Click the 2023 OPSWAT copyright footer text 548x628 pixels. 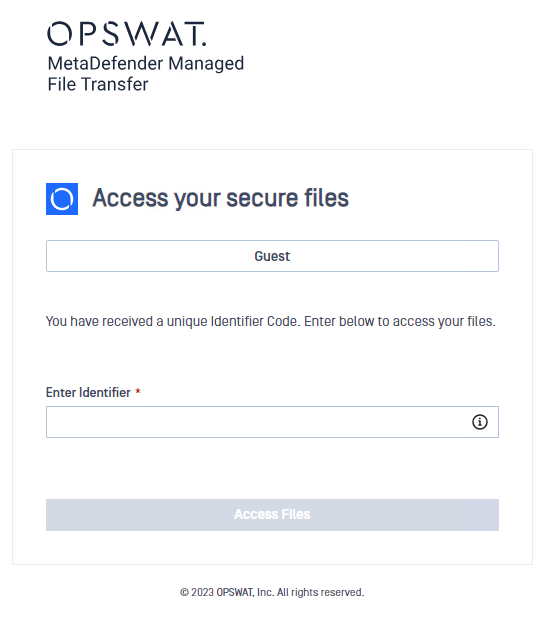tap(272, 592)
